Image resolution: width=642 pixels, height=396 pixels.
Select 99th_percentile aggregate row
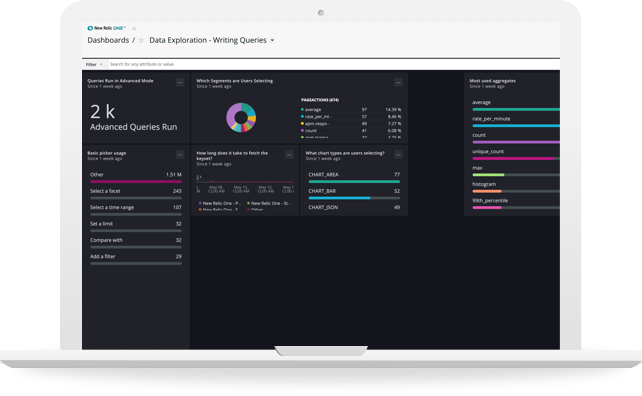516,204
